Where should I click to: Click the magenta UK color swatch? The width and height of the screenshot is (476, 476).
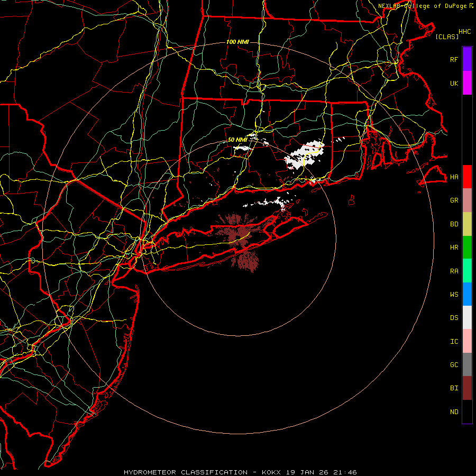tap(467, 83)
